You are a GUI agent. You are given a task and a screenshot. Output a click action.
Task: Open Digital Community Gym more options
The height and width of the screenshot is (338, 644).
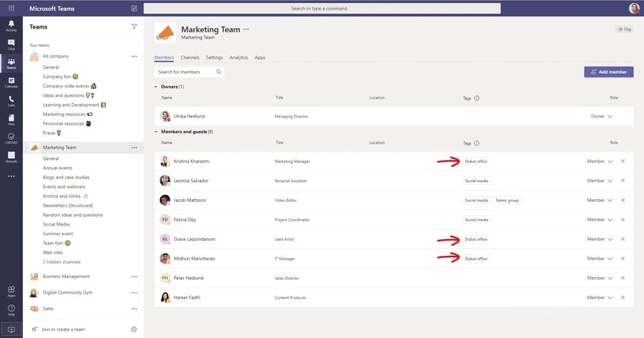pos(134,293)
